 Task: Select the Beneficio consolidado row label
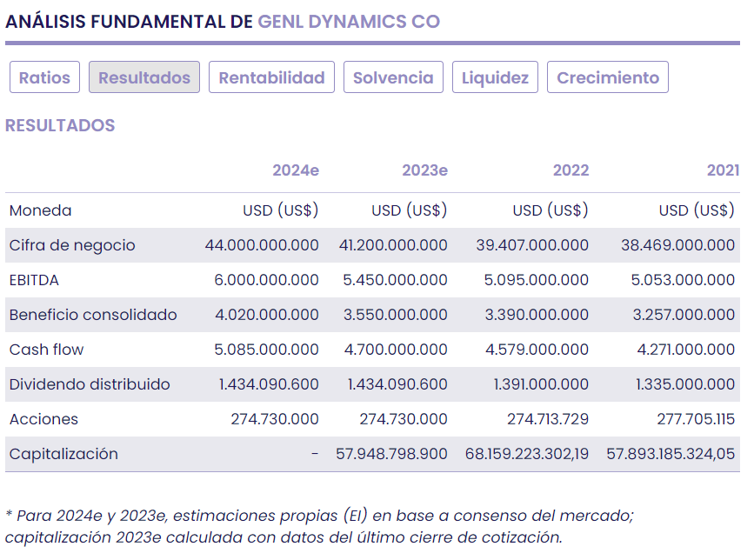[93, 315]
